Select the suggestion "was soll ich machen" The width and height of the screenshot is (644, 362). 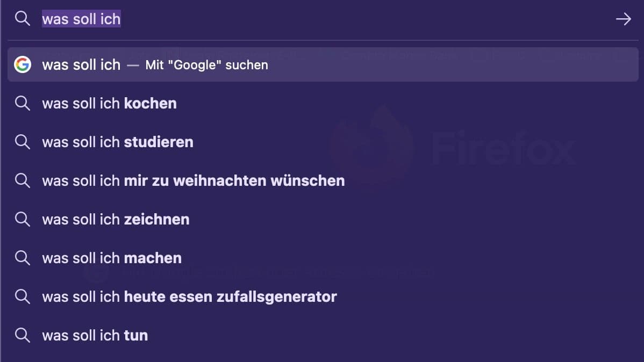click(112, 258)
